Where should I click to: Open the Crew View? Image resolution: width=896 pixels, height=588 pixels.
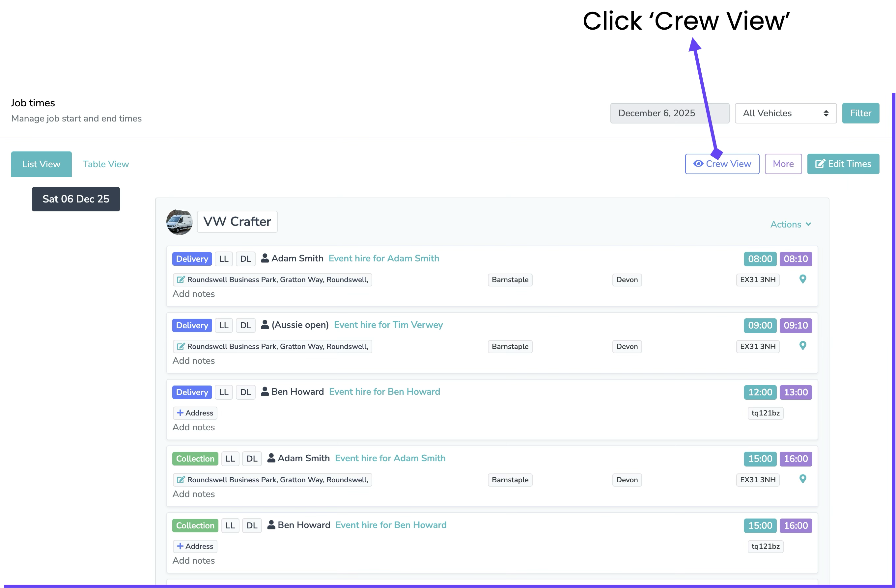tap(722, 164)
